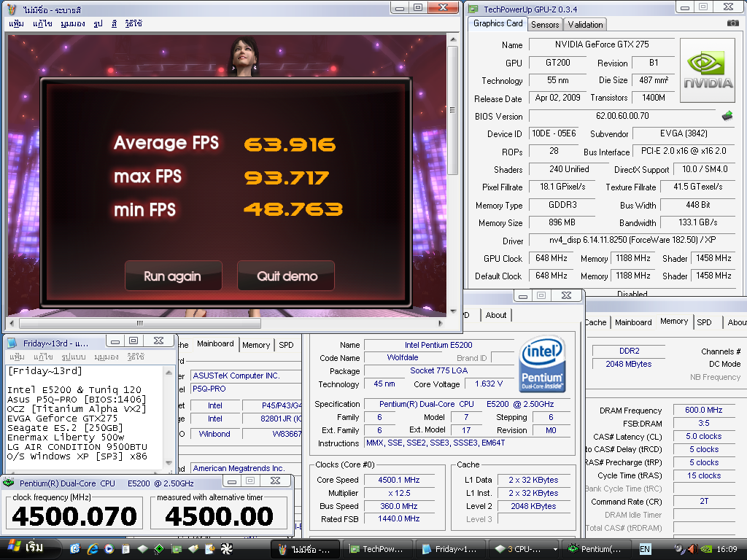Open วิธีใช้ menu in Friday~13rd Notepad
This screenshot has height=560, width=747.
pyautogui.click(x=135, y=357)
